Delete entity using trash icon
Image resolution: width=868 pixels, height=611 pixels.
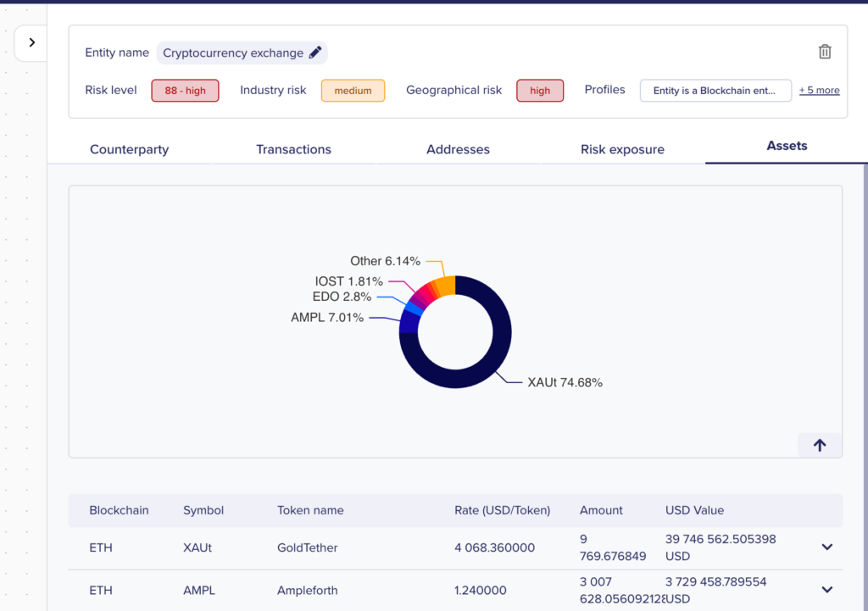point(825,52)
